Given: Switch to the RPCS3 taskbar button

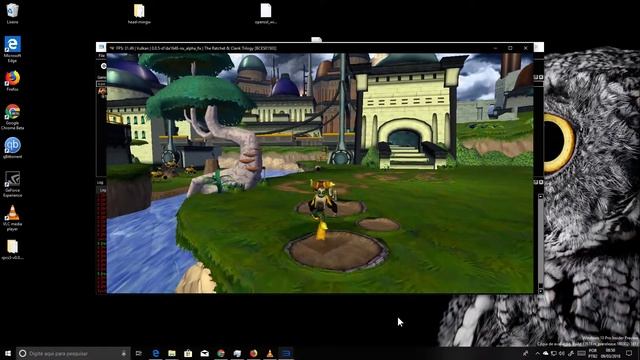Looking at the screenshot, I should [286, 353].
